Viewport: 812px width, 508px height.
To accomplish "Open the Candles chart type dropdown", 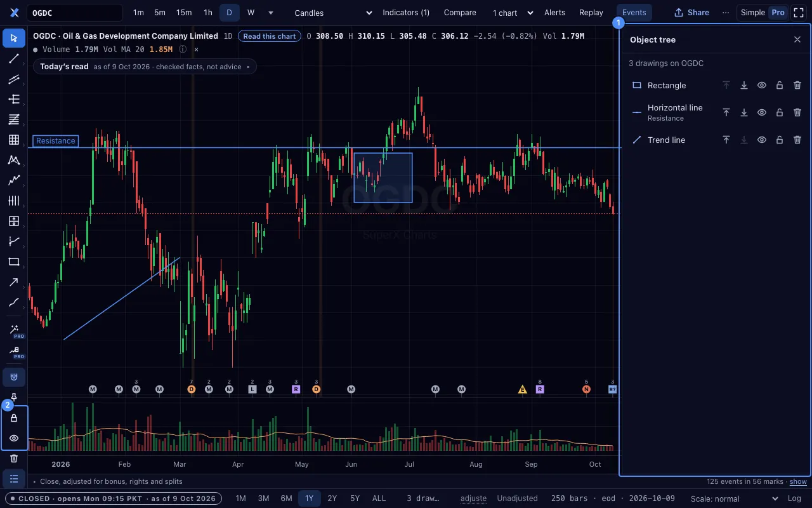I will click(x=334, y=13).
